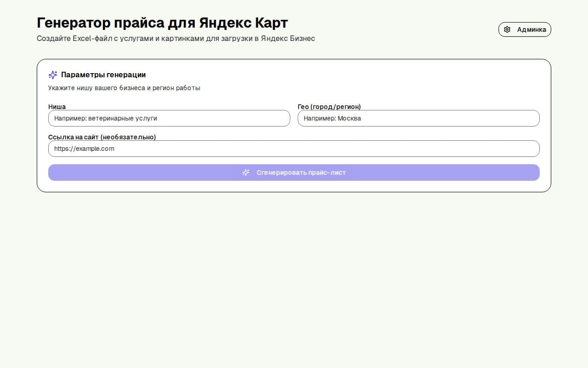The image size is (588, 368).
Task: Click the sparkle icon inside the generate button
Action: click(246, 172)
